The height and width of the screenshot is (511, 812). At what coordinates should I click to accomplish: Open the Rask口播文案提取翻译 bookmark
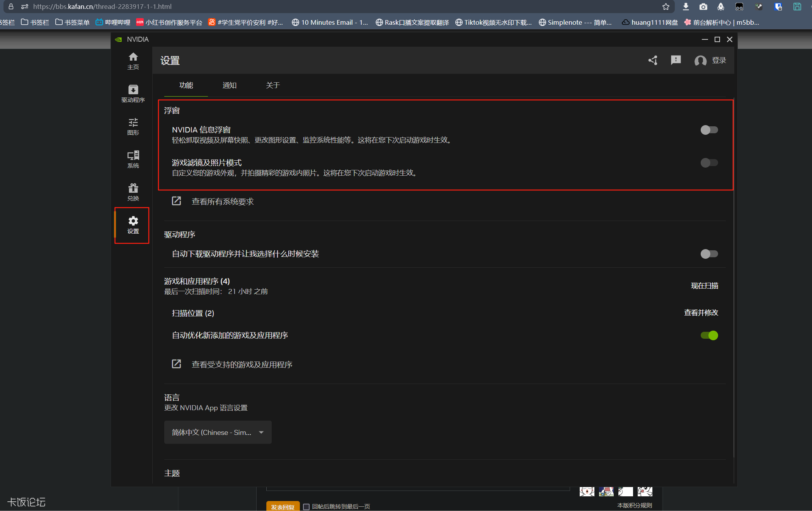click(412, 22)
